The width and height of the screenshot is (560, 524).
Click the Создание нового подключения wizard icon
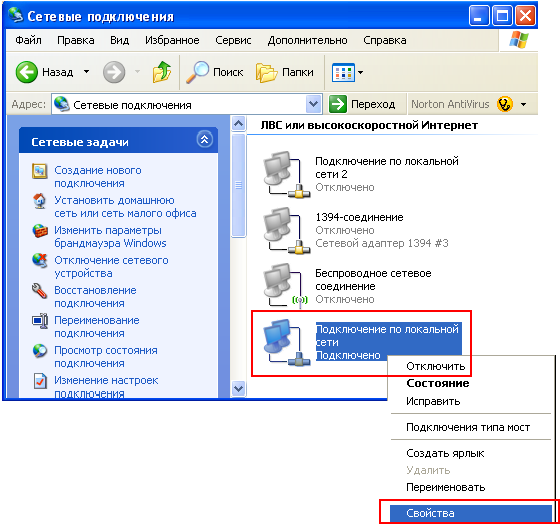40,171
